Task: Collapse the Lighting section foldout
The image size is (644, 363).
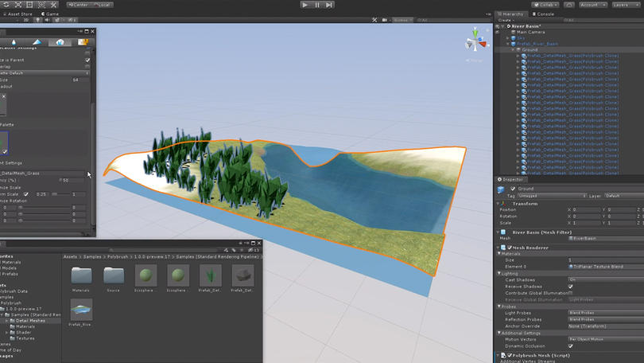Action: [499, 273]
